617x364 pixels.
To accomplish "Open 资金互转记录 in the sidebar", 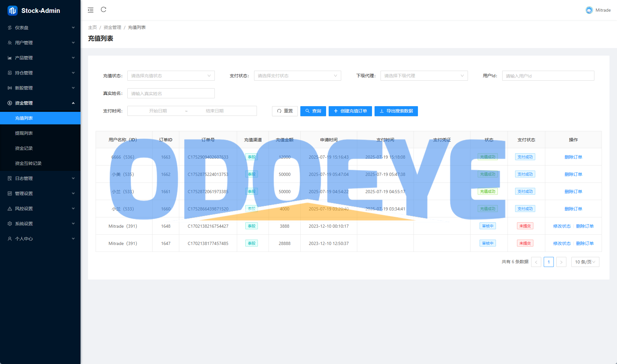I will point(28,163).
